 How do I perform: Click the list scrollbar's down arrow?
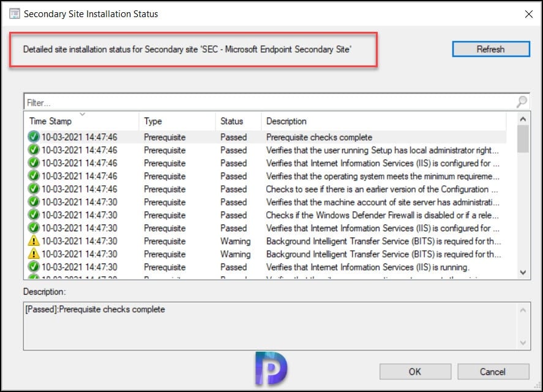[x=523, y=273]
